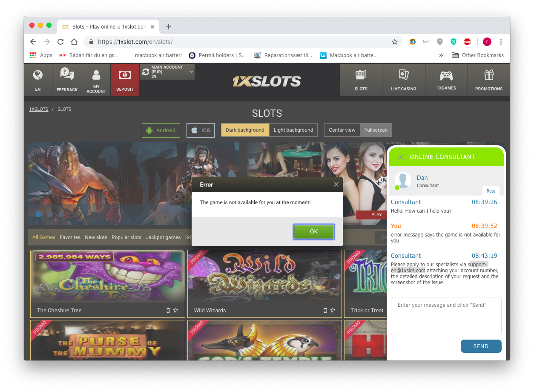Favorite The Cheshire Tree with star
This screenshot has width=534, height=392.
pos(176,310)
